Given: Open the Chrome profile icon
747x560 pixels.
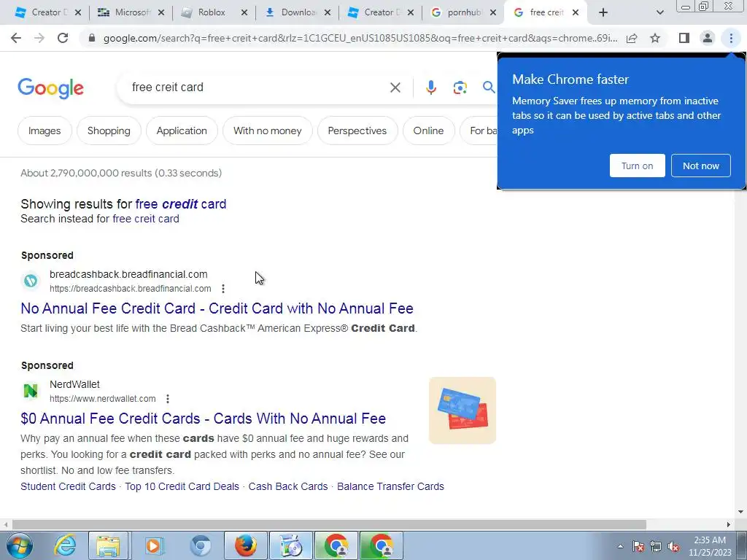Looking at the screenshot, I should pyautogui.click(x=708, y=38).
